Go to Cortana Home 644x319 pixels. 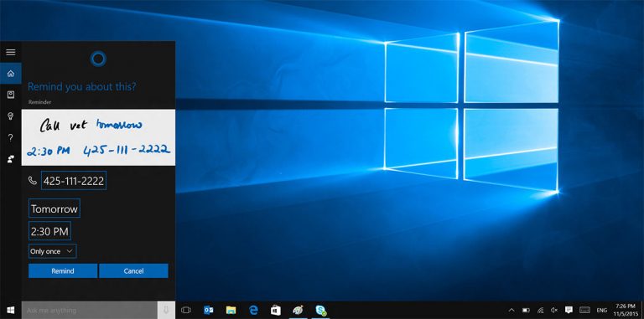pyautogui.click(x=11, y=74)
